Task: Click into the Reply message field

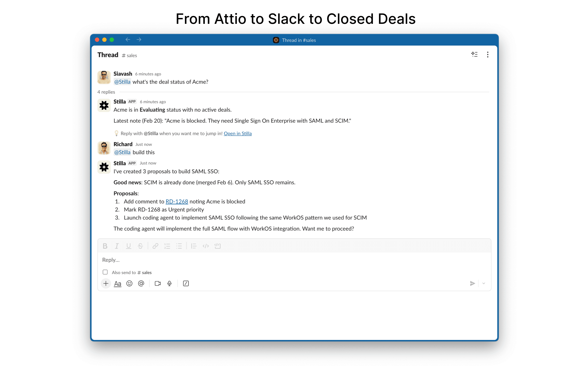Action: 294,260
